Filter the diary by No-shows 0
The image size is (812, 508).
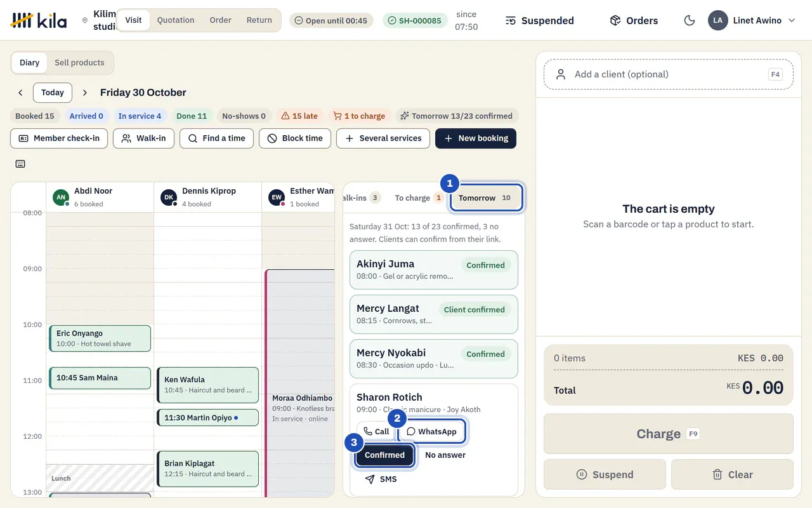[x=244, y=116]
